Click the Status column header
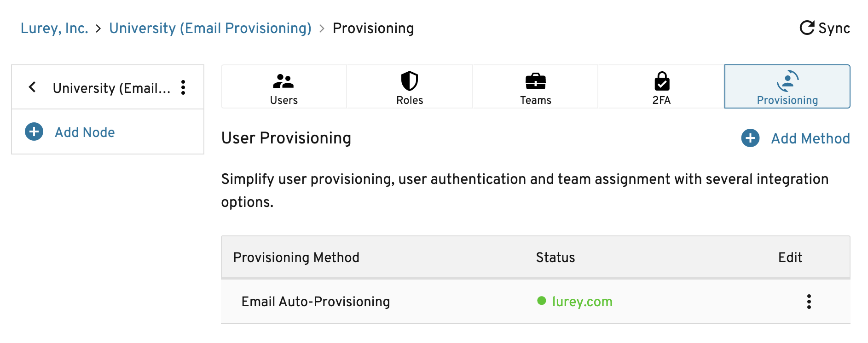 pyautogui.click(x=556, y=257)
